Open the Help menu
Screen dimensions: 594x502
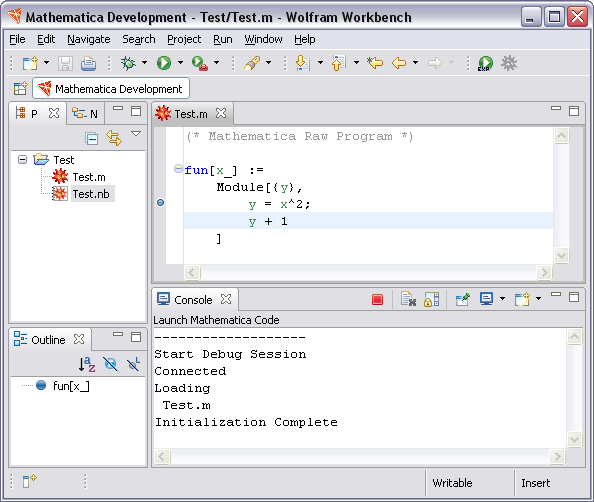click(x=305, y=39)
